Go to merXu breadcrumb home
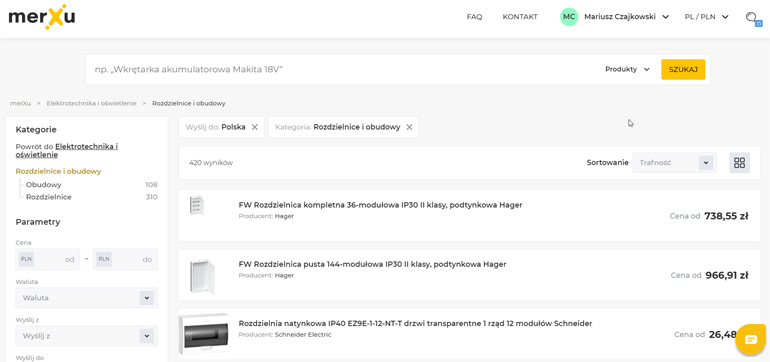This screenshot has width=770, height=362. pos(21,104)
